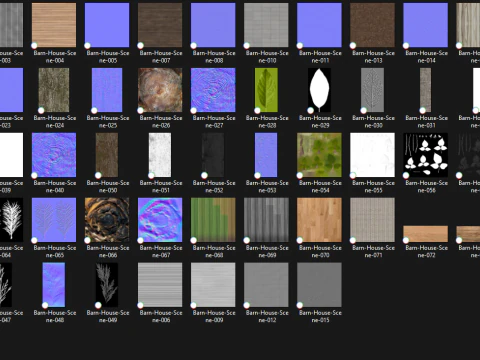Click the file name 'Barn-House-Scene-055'
Image resolution: width=480 pixels, height=360 pixels.
pos(373,187)
